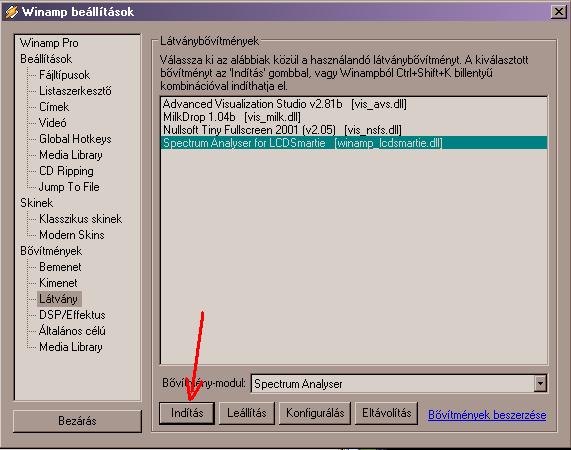Select Winamp Pro in the settings tree

(x=49, y=43)
